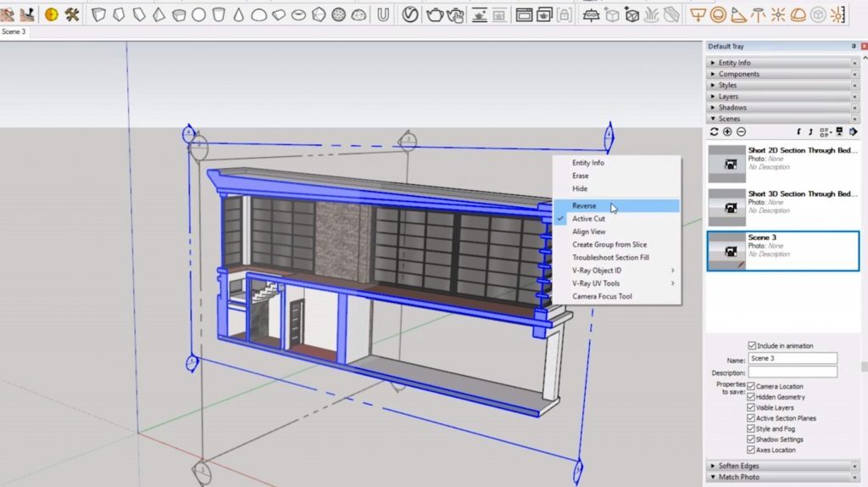Select the pyramid shape tool

coord(159,14)
